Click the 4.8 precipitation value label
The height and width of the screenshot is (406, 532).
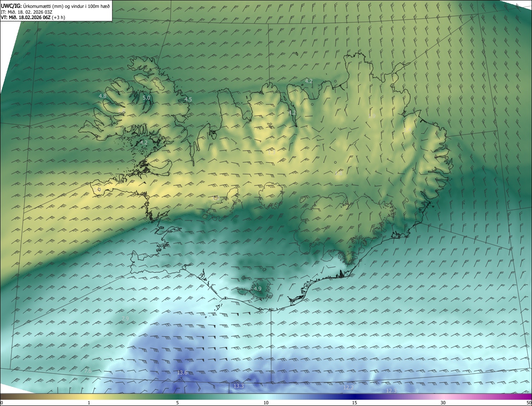[x=103, y=96]
